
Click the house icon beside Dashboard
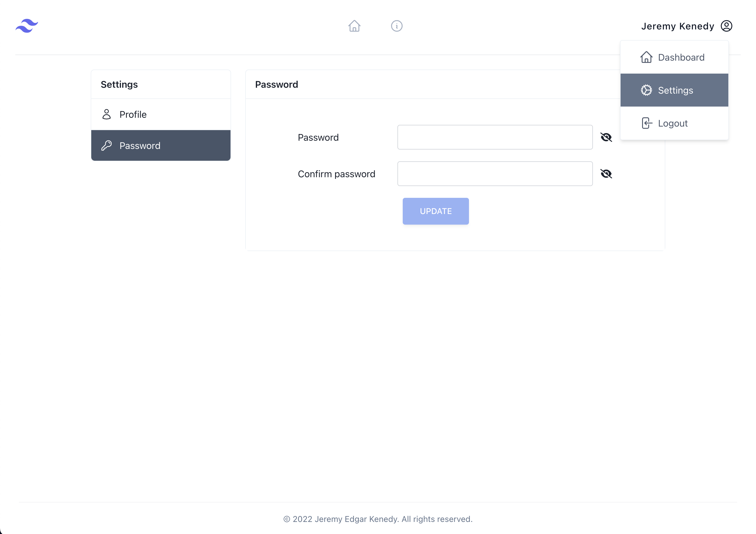click(646, 57)
